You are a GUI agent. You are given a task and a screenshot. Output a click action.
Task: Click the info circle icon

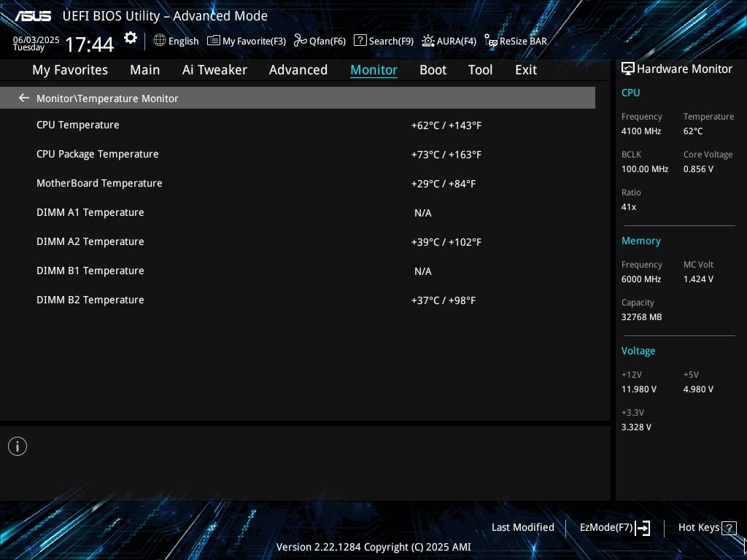(18, 446)
